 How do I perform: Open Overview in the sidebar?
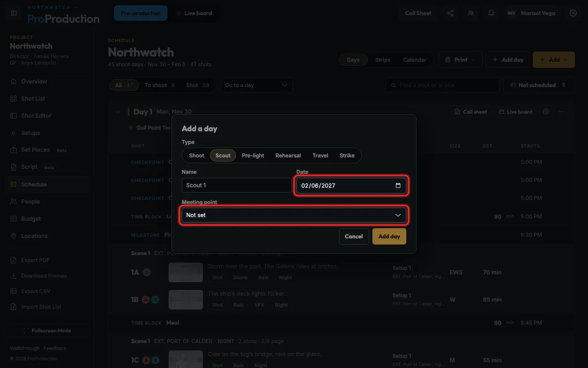[47, 81]
